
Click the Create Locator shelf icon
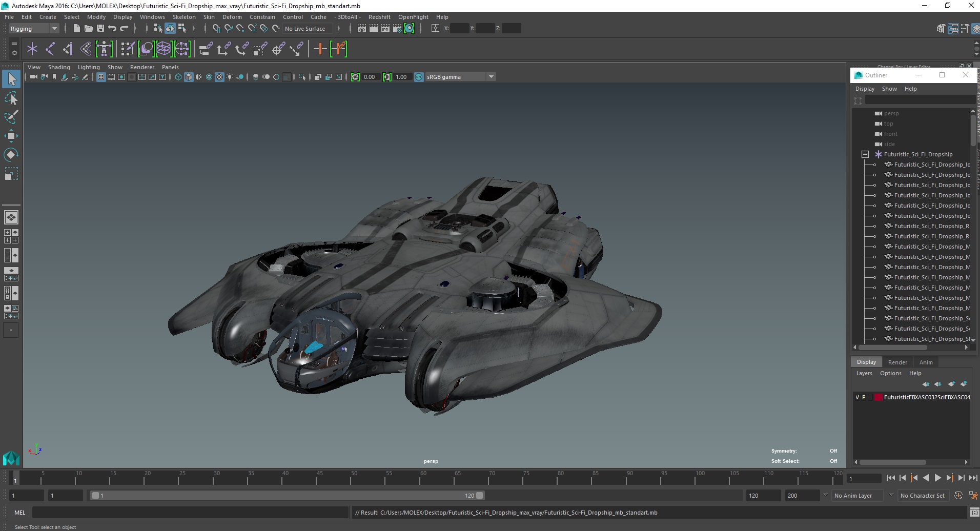point(32,49)
